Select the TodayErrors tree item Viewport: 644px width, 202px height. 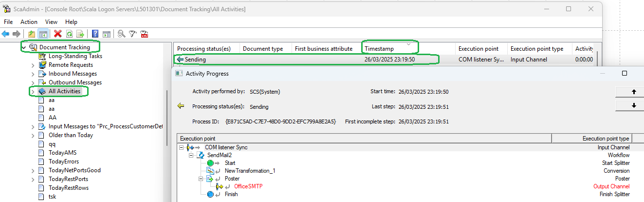pyautogui.click(x=64, y=162)
